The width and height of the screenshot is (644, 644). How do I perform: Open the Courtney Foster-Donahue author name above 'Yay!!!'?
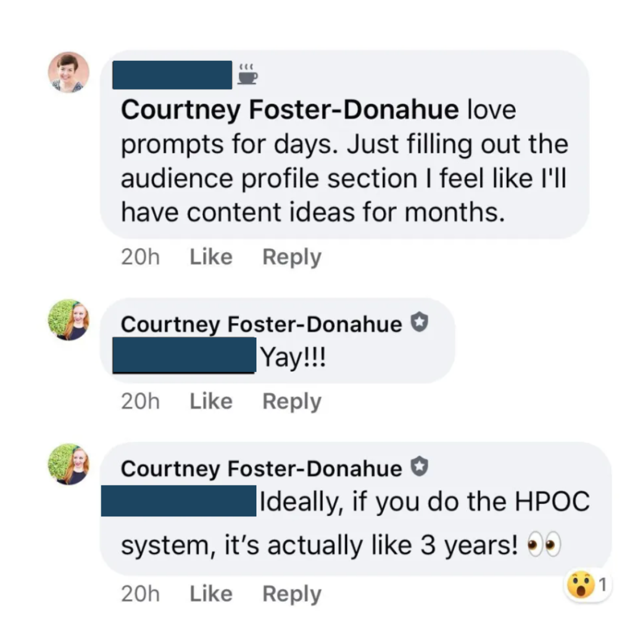tap(261, 324)
